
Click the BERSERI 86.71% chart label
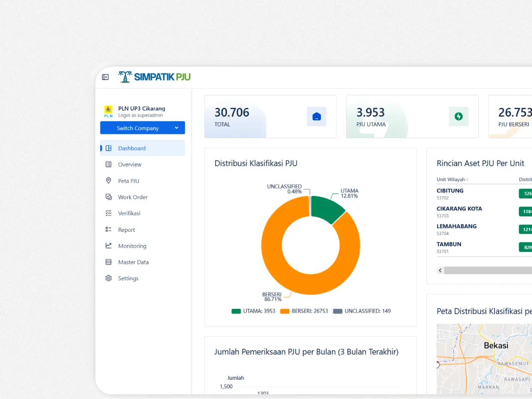point(272,297)
